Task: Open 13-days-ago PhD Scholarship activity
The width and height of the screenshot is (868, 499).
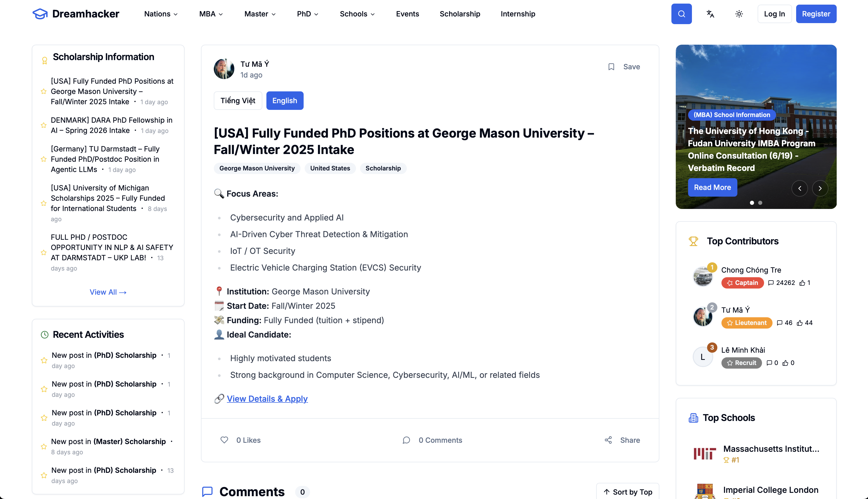Action: point(113,475)
